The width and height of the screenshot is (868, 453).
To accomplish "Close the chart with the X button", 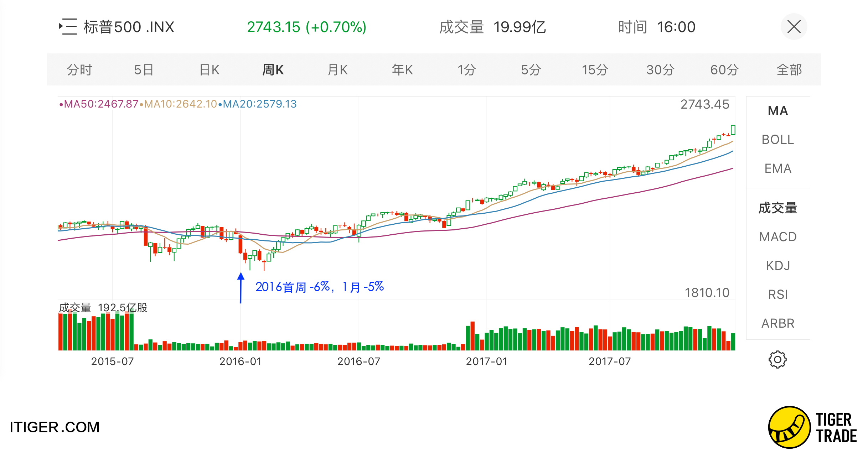I will click(794, 27).
